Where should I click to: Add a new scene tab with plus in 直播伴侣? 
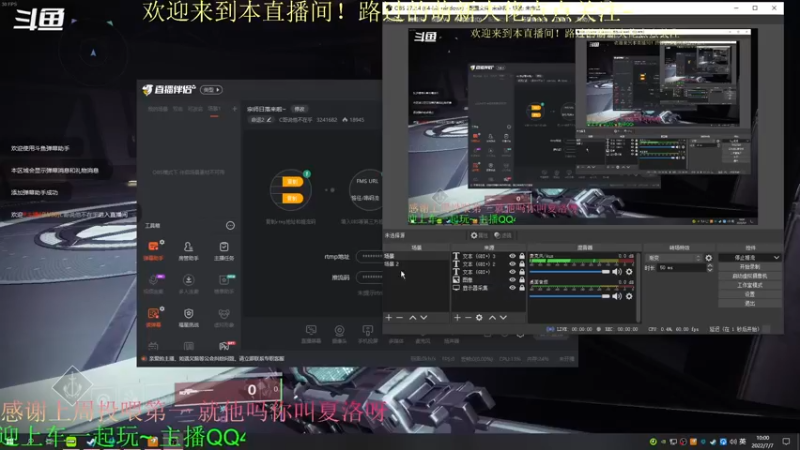(235, 109)
